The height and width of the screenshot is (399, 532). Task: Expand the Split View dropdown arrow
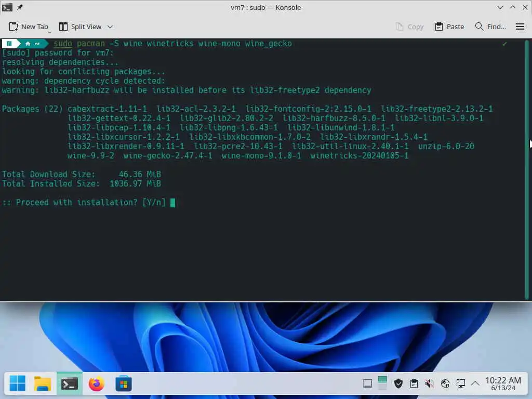tap(110, 27)
